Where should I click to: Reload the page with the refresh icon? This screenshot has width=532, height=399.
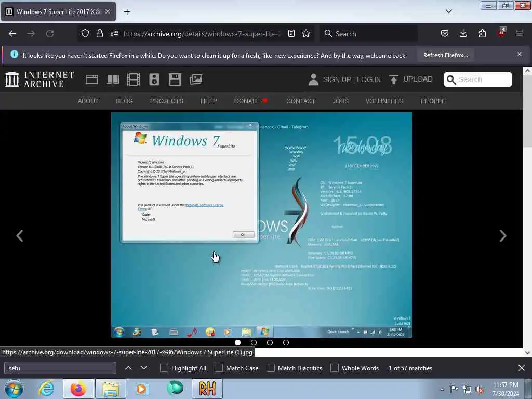click(x=50, y=34)
